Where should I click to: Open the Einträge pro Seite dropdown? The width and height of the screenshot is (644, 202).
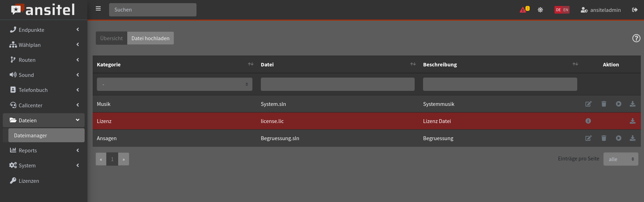coord(621,159)
